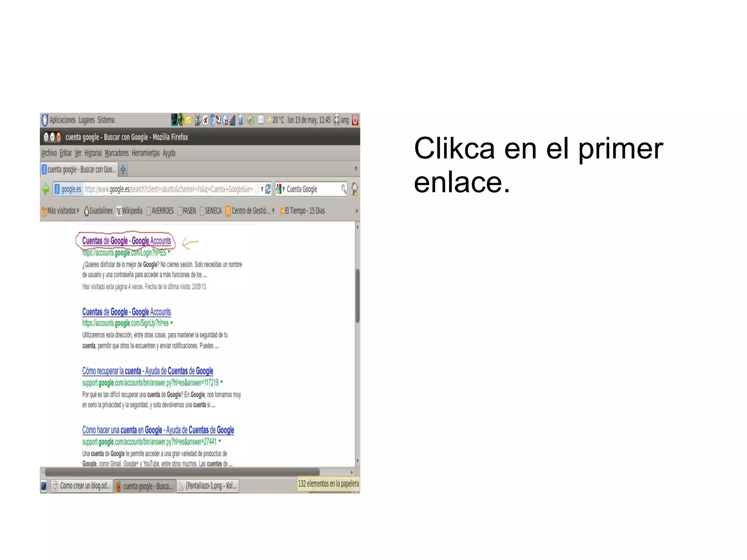Image resolution: width=747 pixels, height=560 pixels.
Task: Open Cómo recuperar la cuenta link
Action: (x=148, y=371)
